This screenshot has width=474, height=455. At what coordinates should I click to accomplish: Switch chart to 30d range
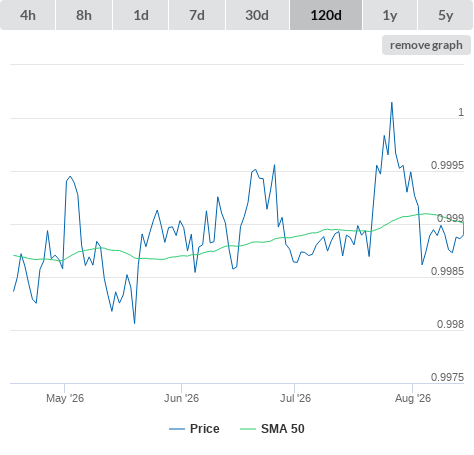[x=257, y=15]
